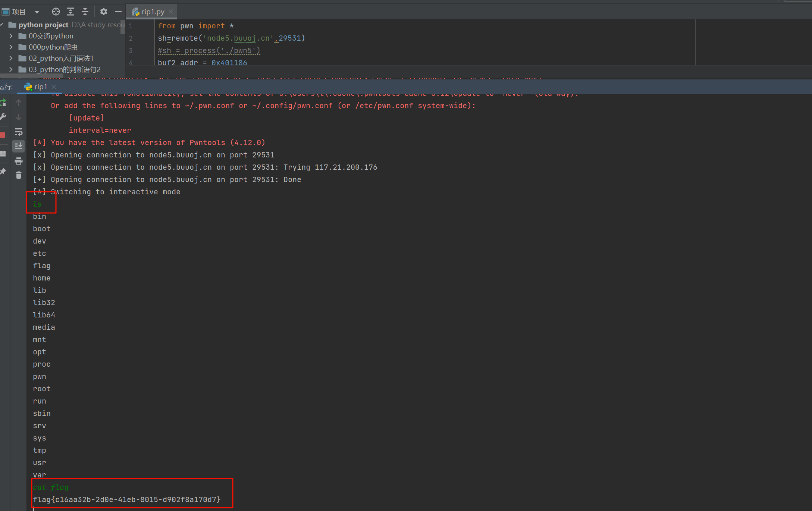Screen dimensions: 812x511
Task: Click the 项目 panel title
Action: click(x=19, y=12)
